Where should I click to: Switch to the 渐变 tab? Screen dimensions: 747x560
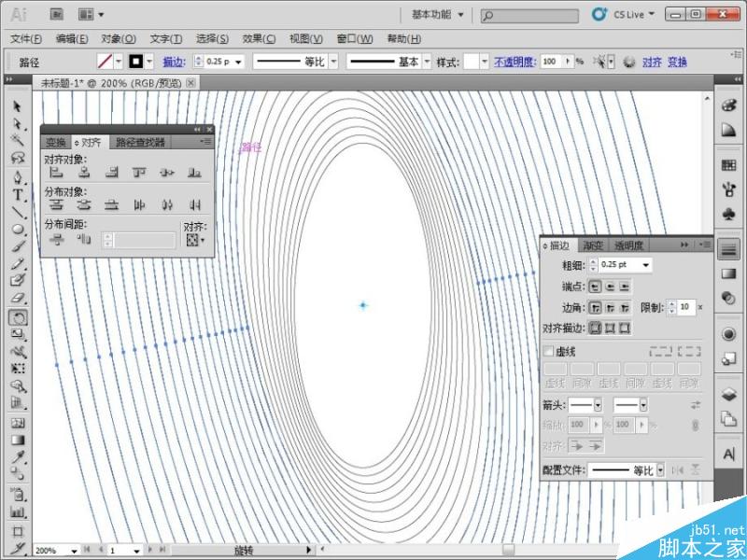point(593,245)
